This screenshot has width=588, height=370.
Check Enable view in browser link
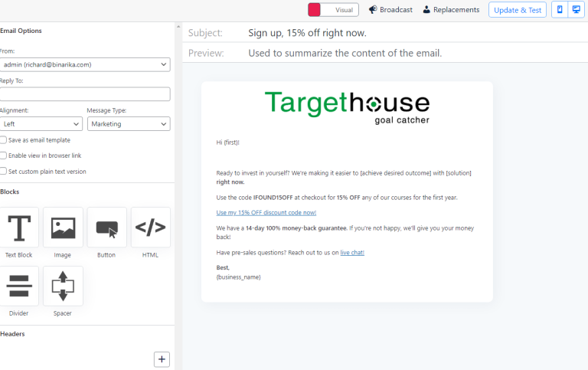(4, 156)
